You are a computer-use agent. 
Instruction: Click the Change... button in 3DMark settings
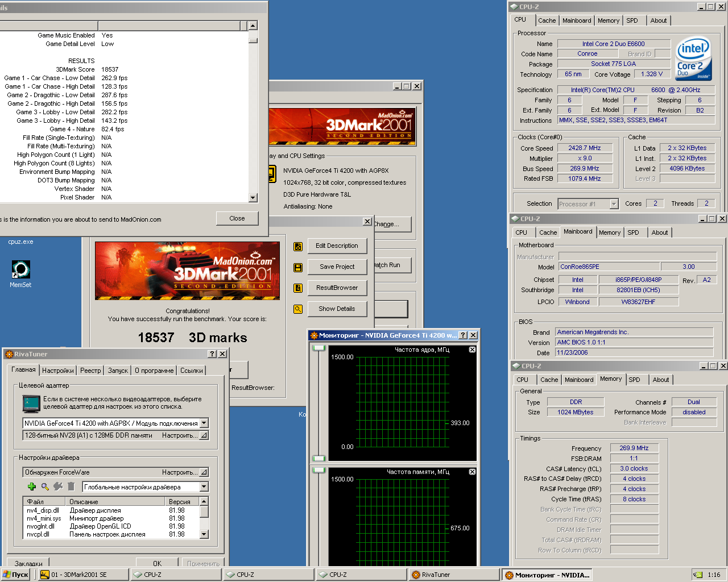click(x=392, y=224)
